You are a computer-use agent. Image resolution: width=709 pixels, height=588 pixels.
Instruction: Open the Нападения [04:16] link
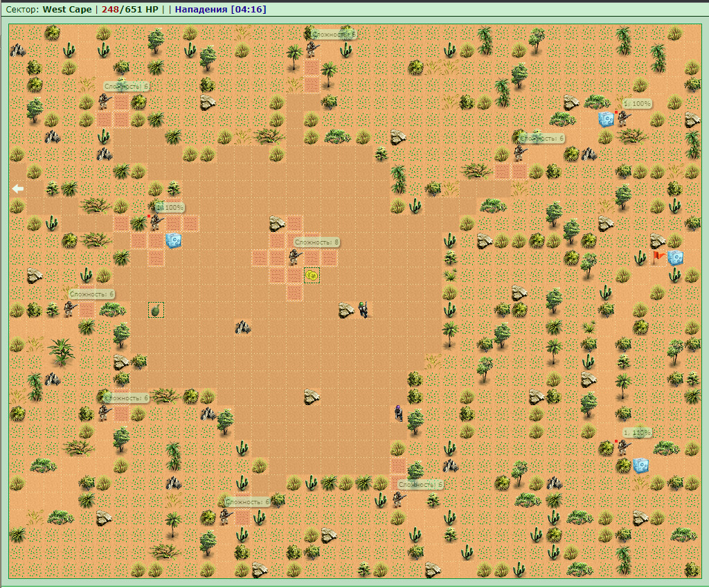point(220,9)
